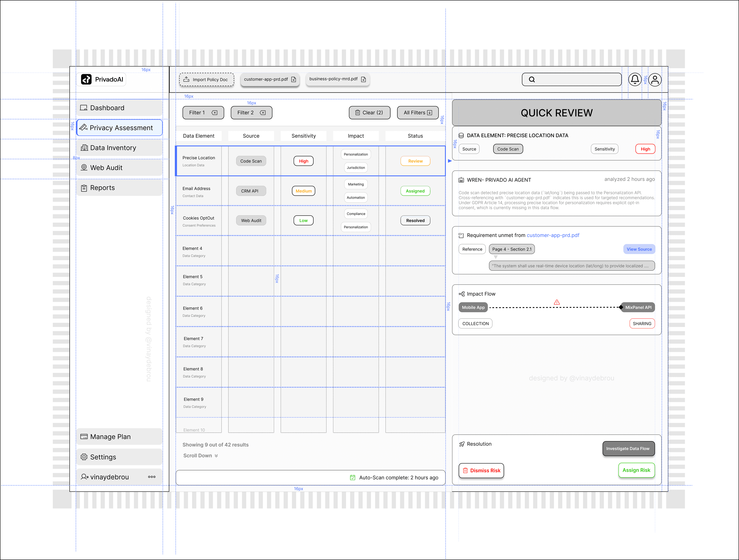Sort by the Sensitivity column header
The width and height of the screenshot is (739, 560).
303,136
